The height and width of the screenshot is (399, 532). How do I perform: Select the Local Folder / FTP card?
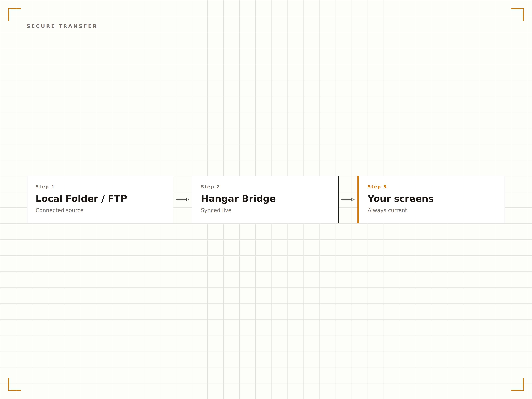pyautogui.click(x=100, y=199)
